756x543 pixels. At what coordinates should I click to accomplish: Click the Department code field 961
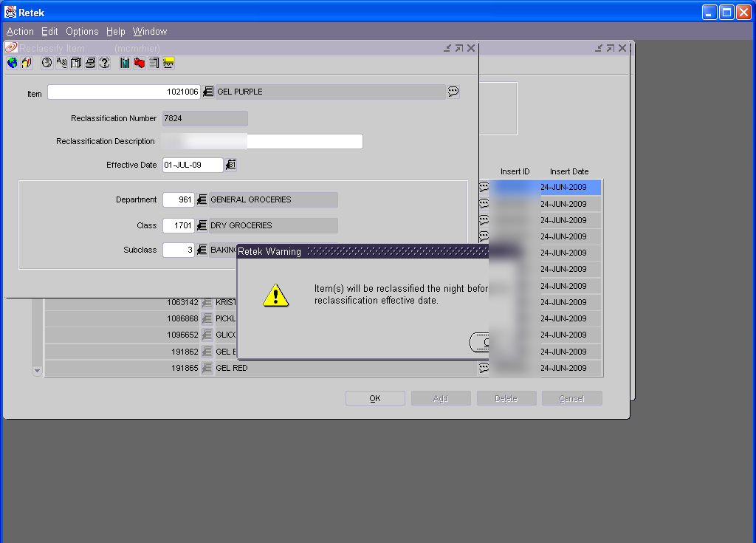[179, 199]
